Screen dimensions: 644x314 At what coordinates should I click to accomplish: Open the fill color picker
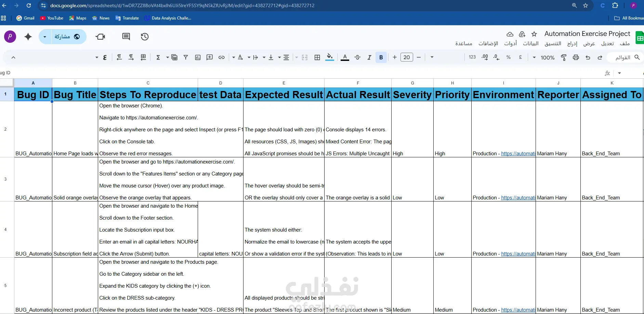[x=330, y=57]
